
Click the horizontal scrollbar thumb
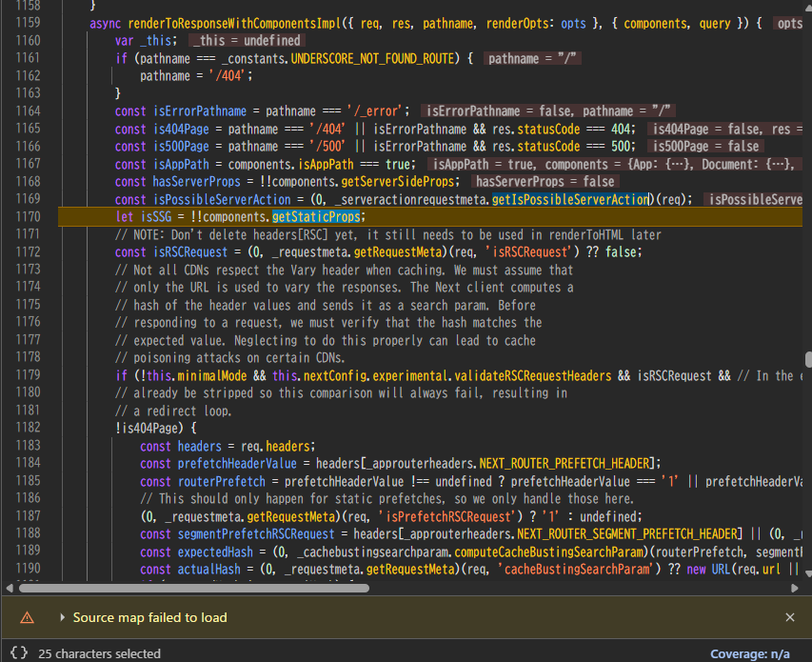(x=194, y=588)
